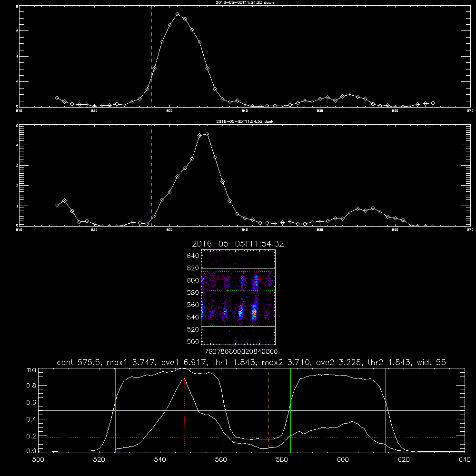Click spectral image y-axis label 540
The height and width of the screenshot is (476, 476).
click(193, 317)
